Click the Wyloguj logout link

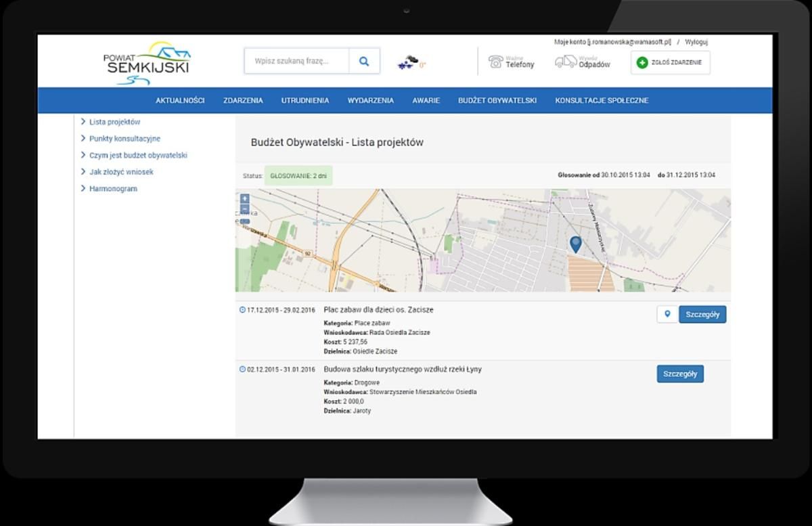coord(696,42)
